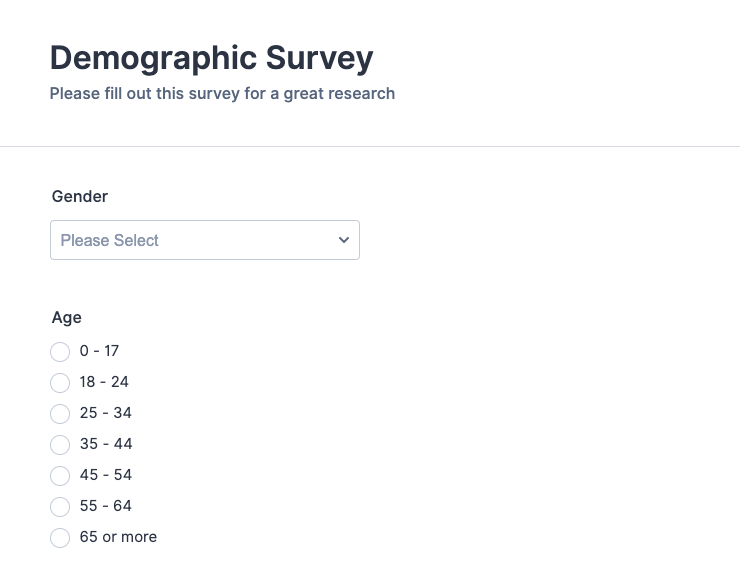Select the "45 - 54" age radio button
This screenshot has height=564, width=740.
click(x=60, y=476)
